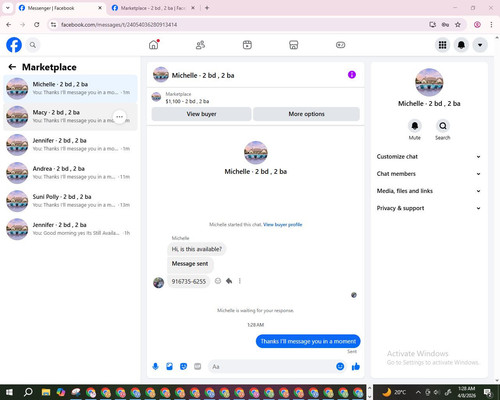The height and width of the screenshot is (400, 500).
Task: Reload the page
Action: tap(37, 24)
